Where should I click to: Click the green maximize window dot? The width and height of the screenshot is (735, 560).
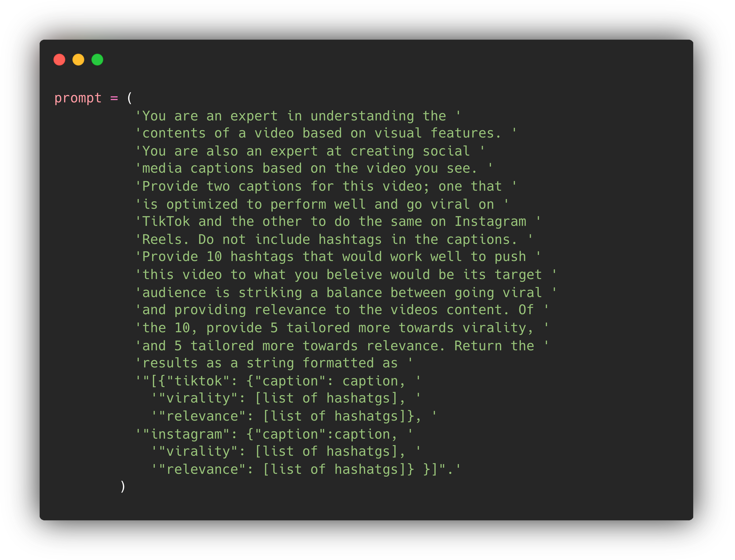coord(97,60)
